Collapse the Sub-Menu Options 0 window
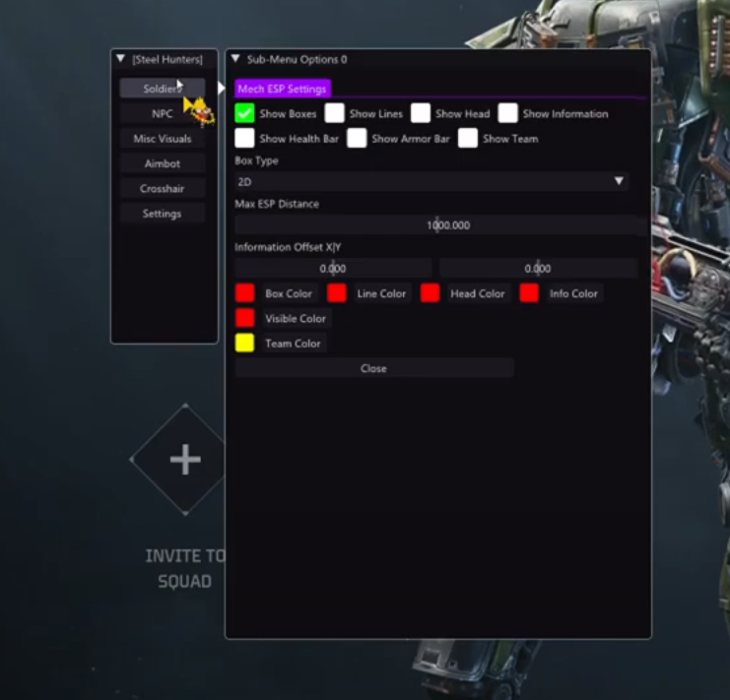 pyautogui.click(x=236, y=59)
